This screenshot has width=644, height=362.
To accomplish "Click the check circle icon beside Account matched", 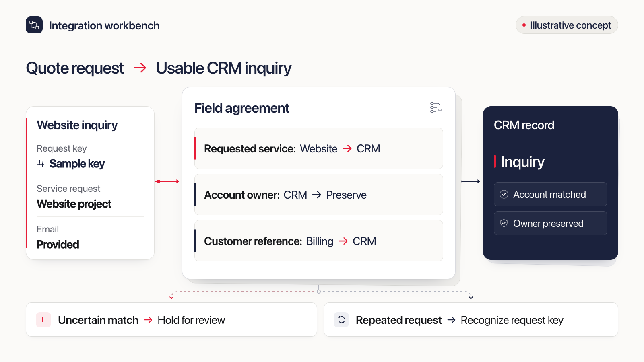I will [x=504, y=194].
